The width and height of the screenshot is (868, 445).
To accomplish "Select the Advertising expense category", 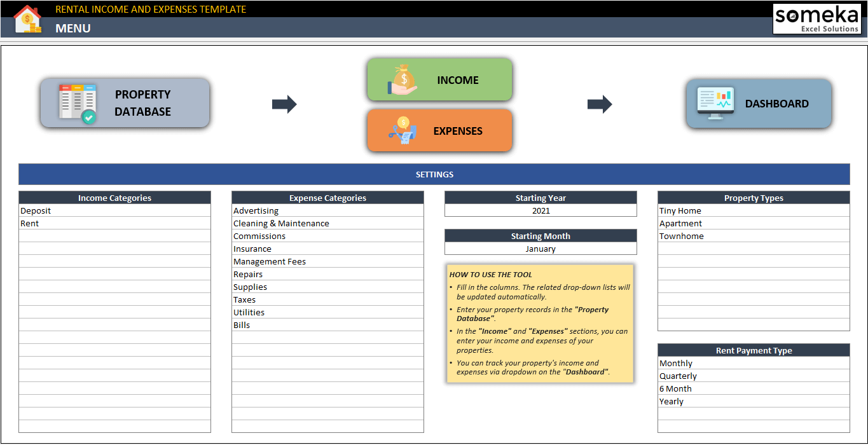I will (x=327, y=210).
